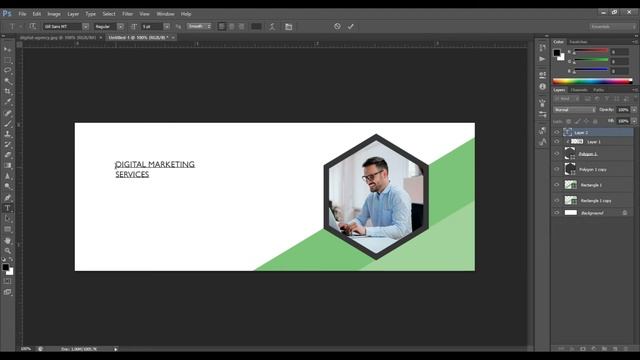
Task: Set text alignment to center
Action: [x=231, y=27]
